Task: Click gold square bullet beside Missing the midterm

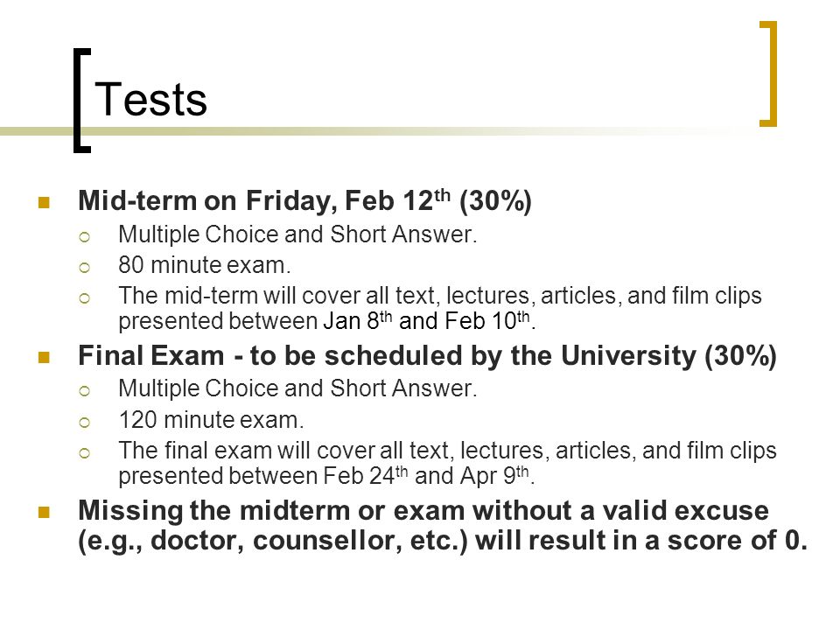Action: (44, 512)
